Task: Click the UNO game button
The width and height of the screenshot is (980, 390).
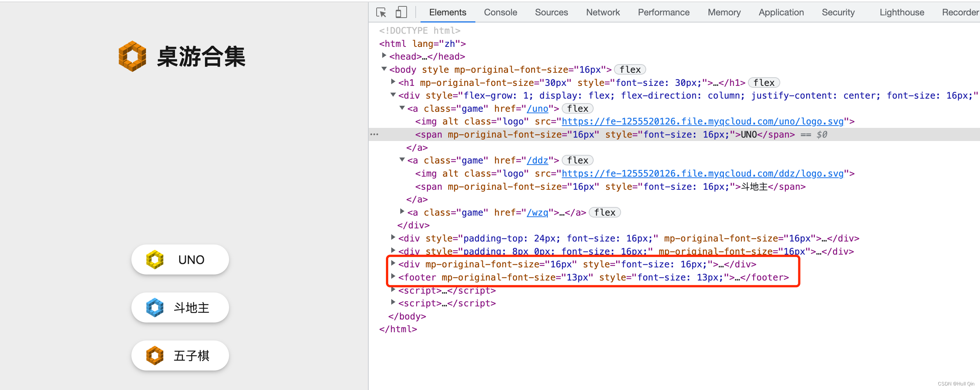Action: click(x=180, y=259)
